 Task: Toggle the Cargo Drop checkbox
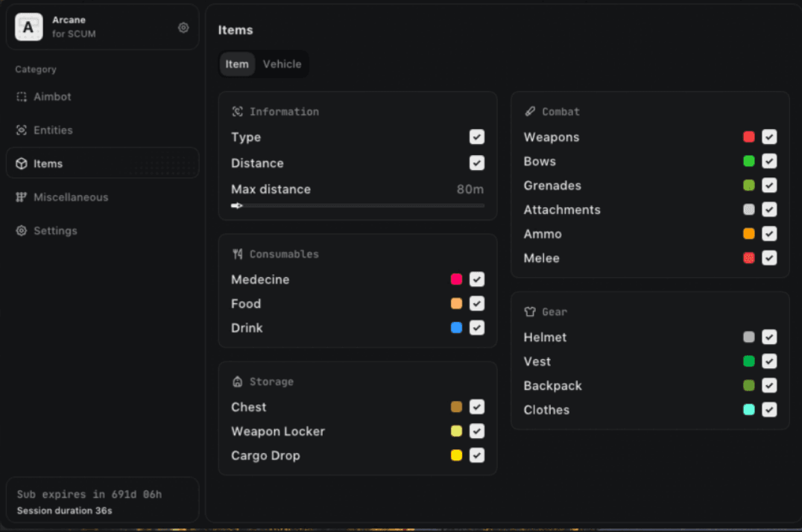(477, 455)
